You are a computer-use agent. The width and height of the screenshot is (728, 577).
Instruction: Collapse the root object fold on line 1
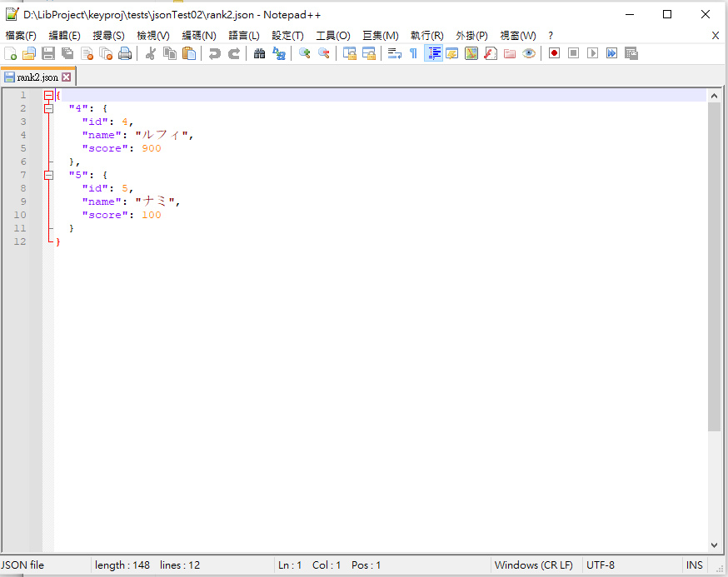tap(48, 95)
